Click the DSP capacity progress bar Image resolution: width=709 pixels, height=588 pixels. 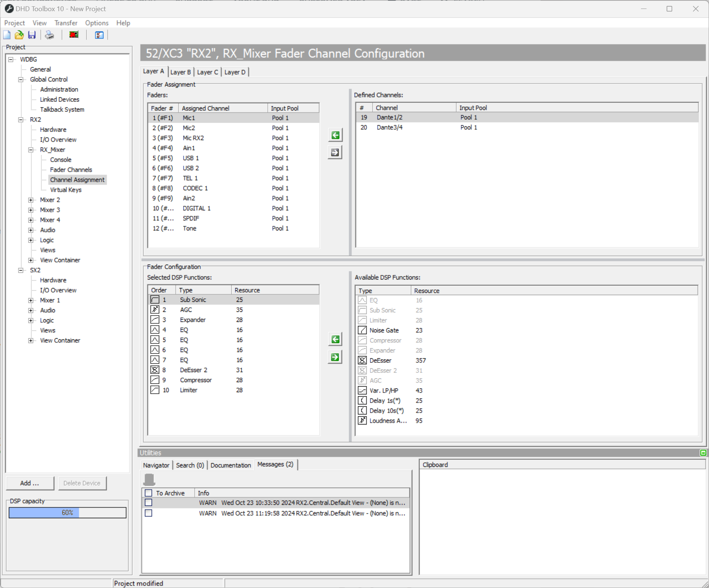[67, 513]
